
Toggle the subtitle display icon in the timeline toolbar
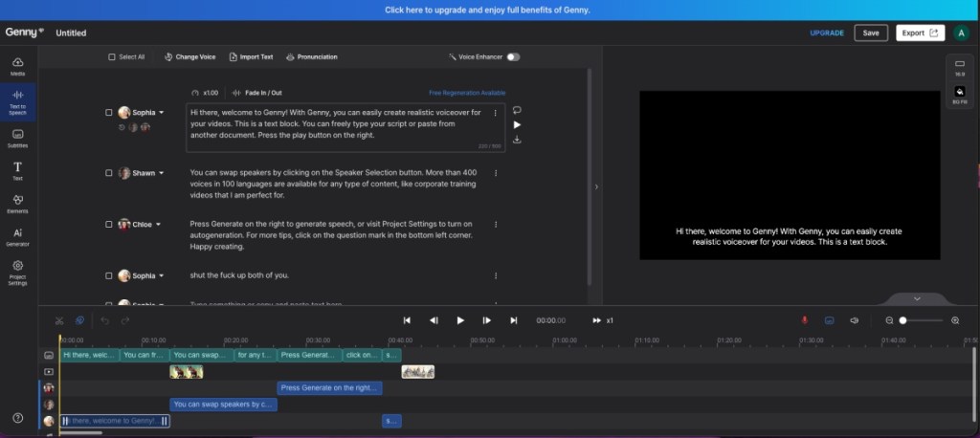tap(830, 320)
